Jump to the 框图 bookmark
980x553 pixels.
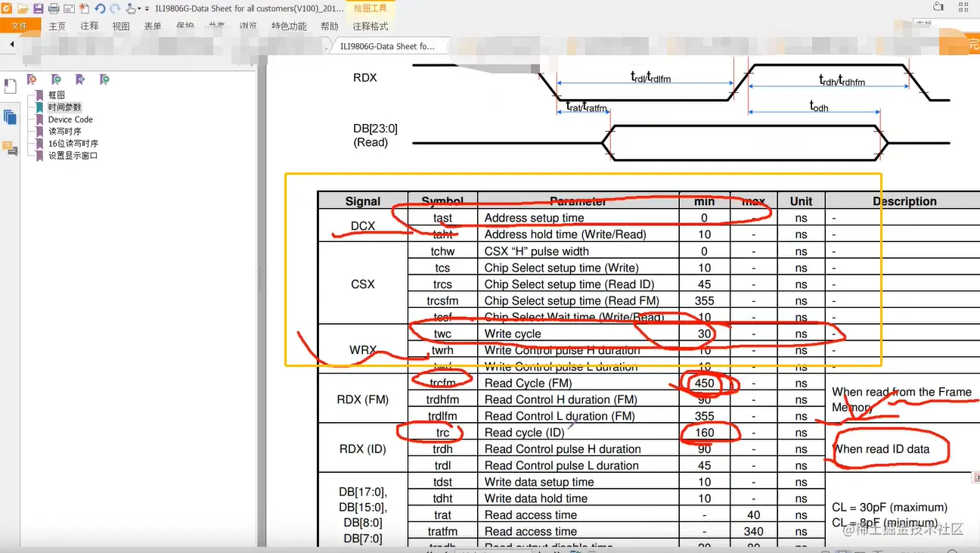point(57,95)
